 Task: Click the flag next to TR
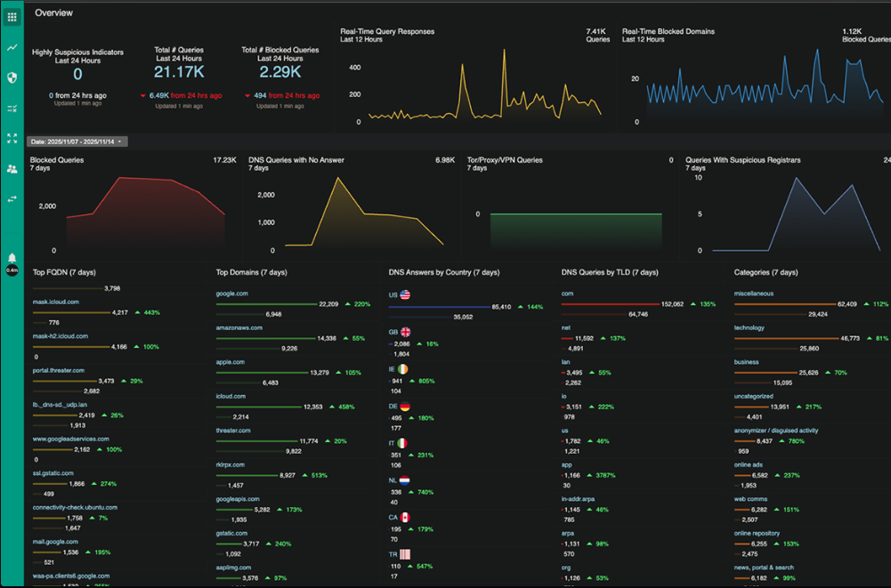(x=405, y=554)
